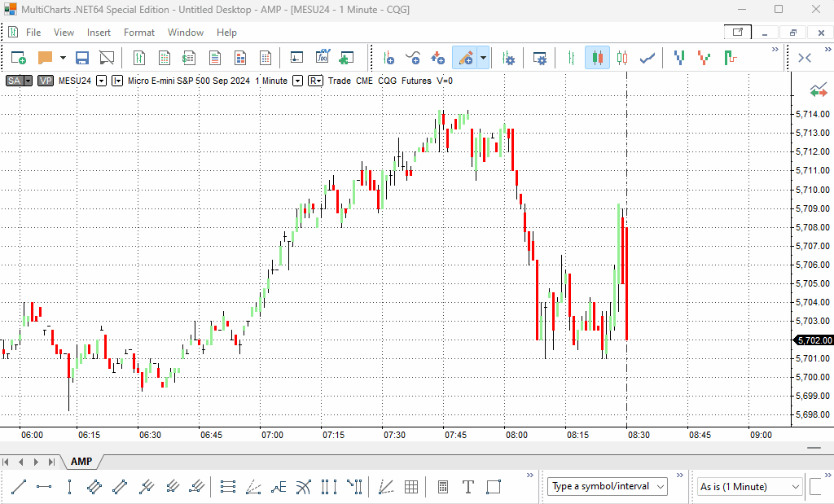Toggle the filled candlestick chart style
The width and height of the screenshot is (834, 504).
click(597, 58)
